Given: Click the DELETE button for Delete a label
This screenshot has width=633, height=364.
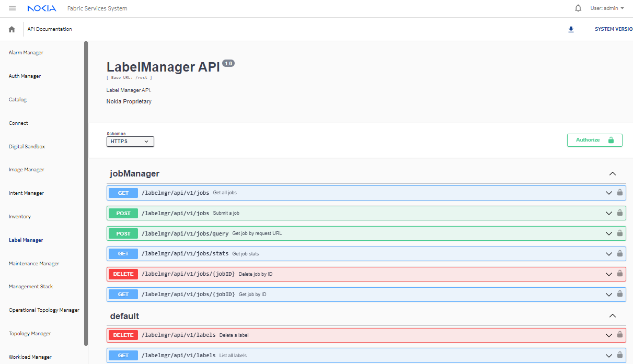Looking at the screenshot, I should click(x=123, y=335).
